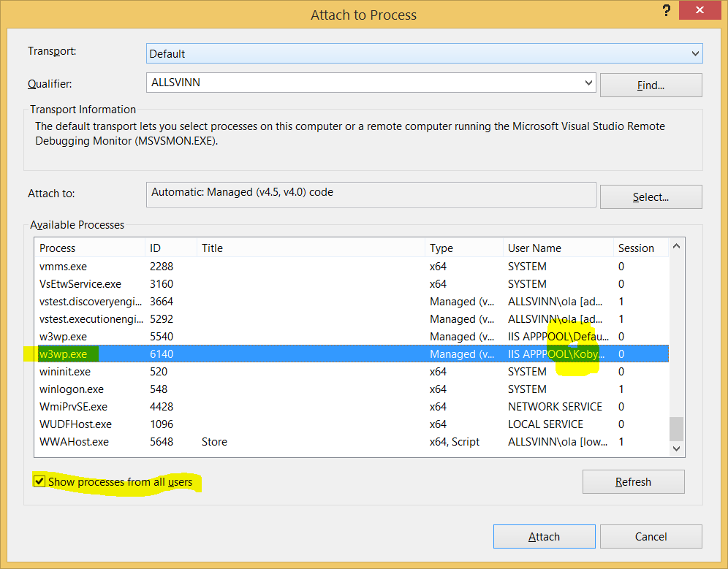The width and height of the screenshot is (728, 569).
Task: Sort by the User Name column header
Action: [558, 248]
